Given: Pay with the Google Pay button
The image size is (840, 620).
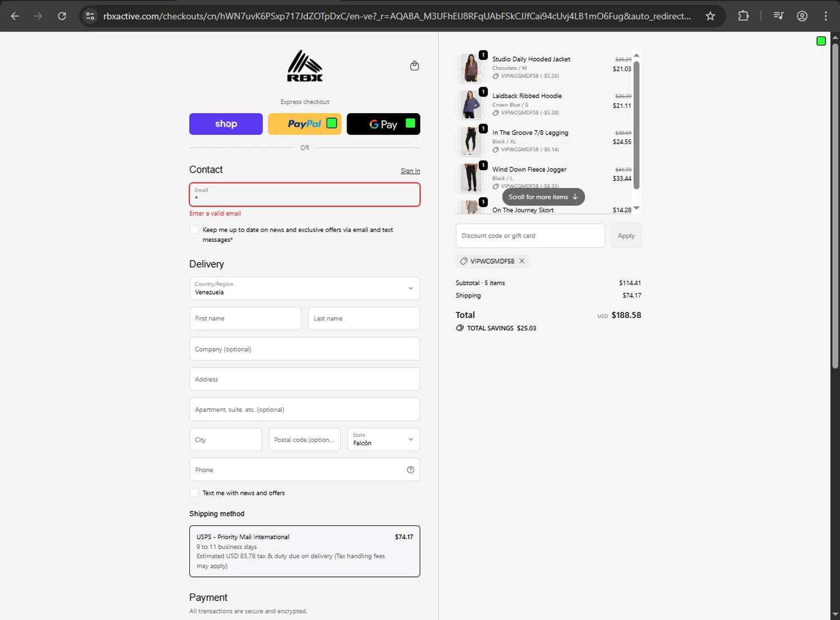Looking at the screenshot, I should pos(384,124).
